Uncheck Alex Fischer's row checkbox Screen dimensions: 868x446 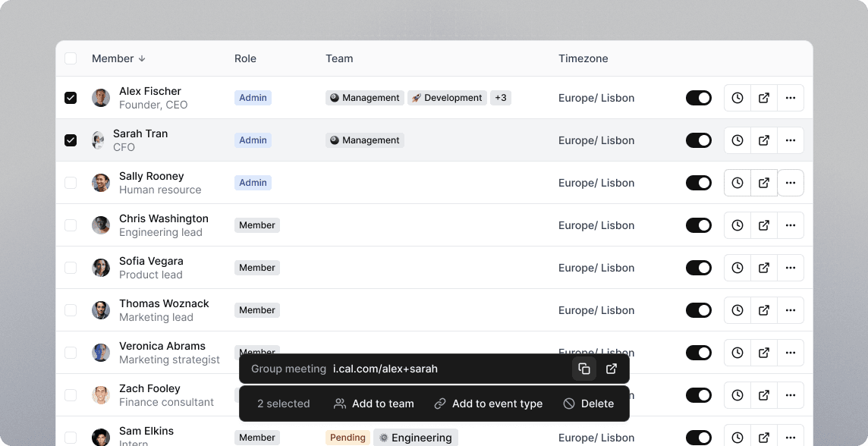71,98
